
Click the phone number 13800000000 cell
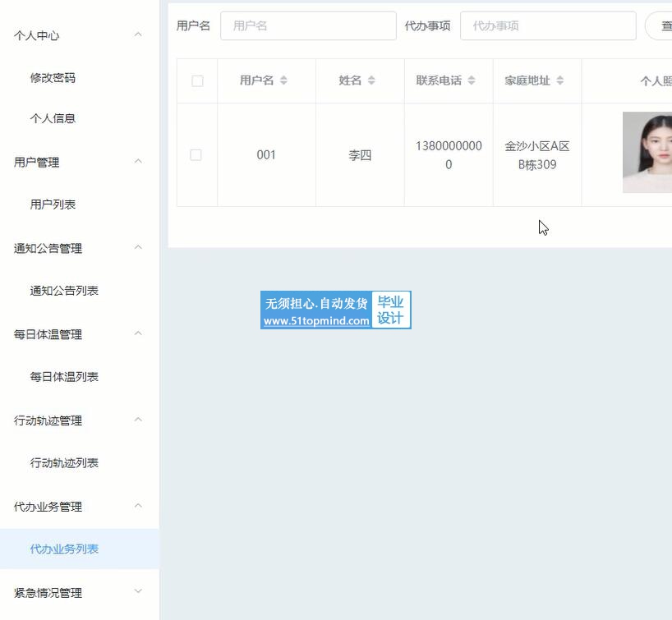449,155
